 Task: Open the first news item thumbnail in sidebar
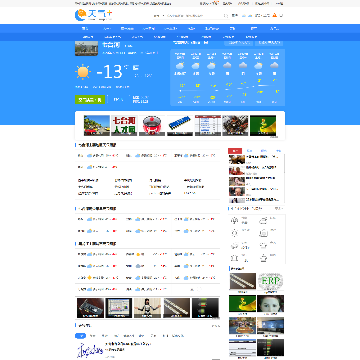(x=237, y=159)
